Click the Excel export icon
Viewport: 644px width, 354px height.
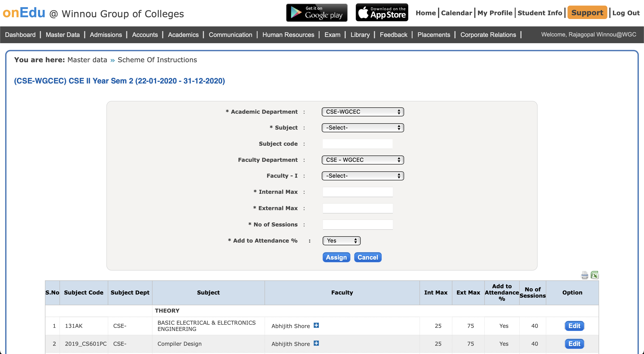tap(595, 275)
